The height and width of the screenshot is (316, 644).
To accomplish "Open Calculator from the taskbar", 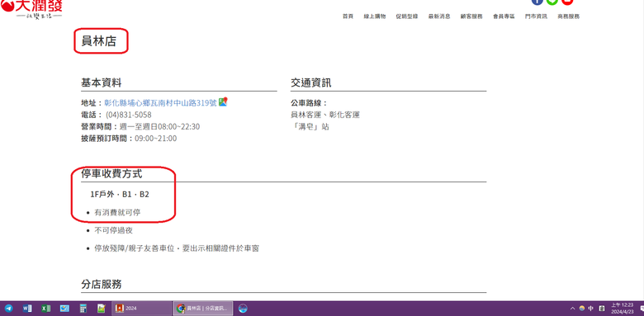I will click(83, 309).
